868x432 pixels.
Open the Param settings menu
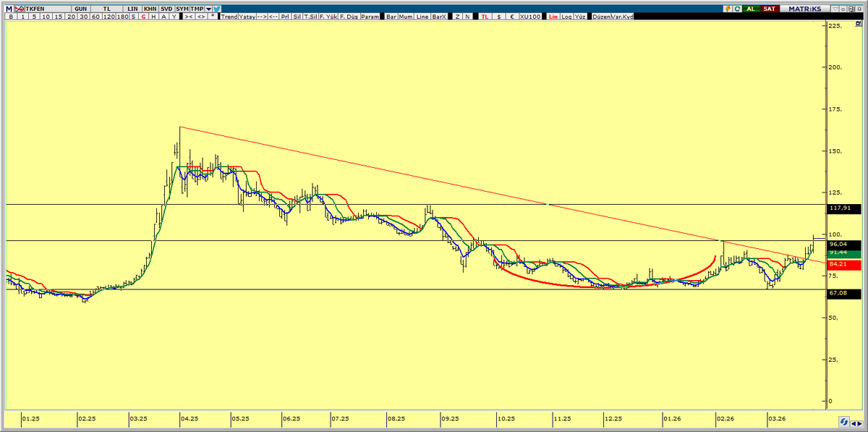pyautogui.click(x=370, y=16)
